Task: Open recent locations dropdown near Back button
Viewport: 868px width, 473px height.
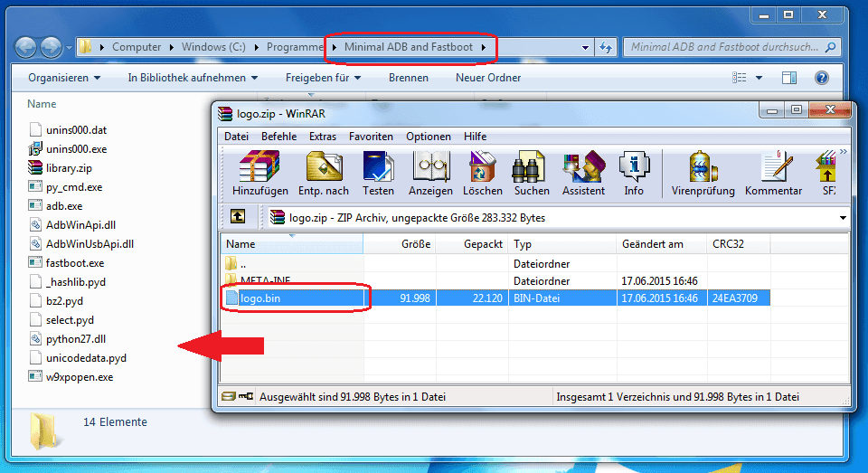Action: (70, 48)
